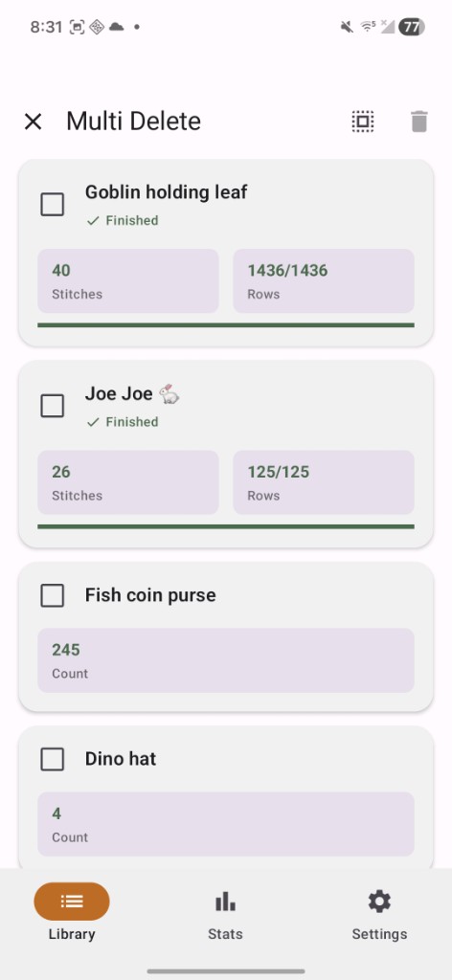Close Multi Delete mode with X

33,122
